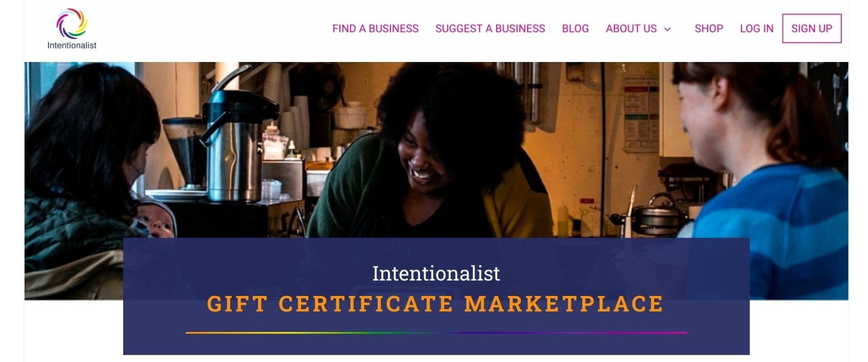
Task: Open the Blog link
Action: 575,29
